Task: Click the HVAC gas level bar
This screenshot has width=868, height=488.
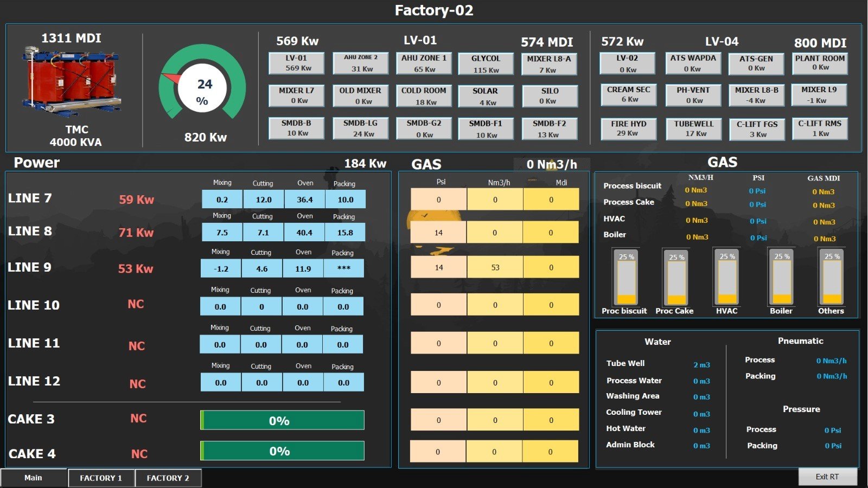Action: point(727,277)
